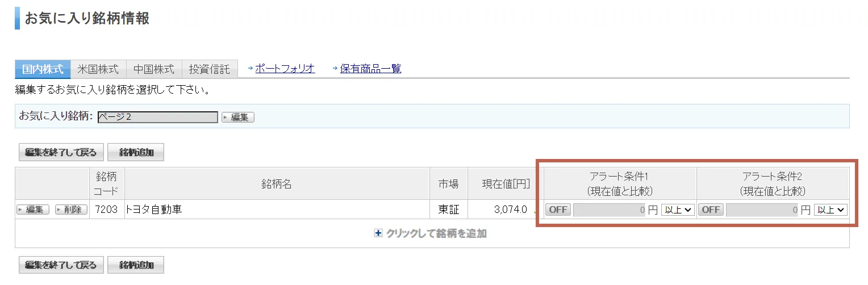Switch to the 中国株式 tab
Screen dimensions: 868x285
[x=154, y=69]
